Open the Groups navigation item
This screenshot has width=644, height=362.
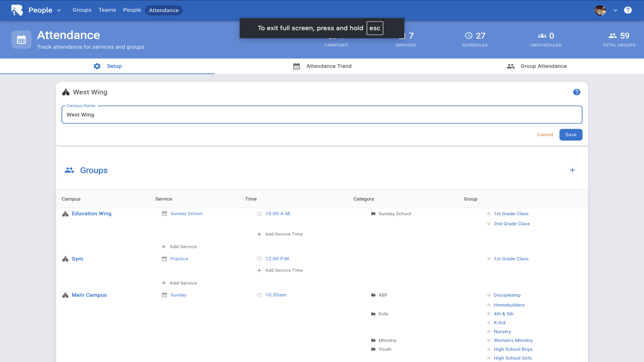[x=82, y=10]
